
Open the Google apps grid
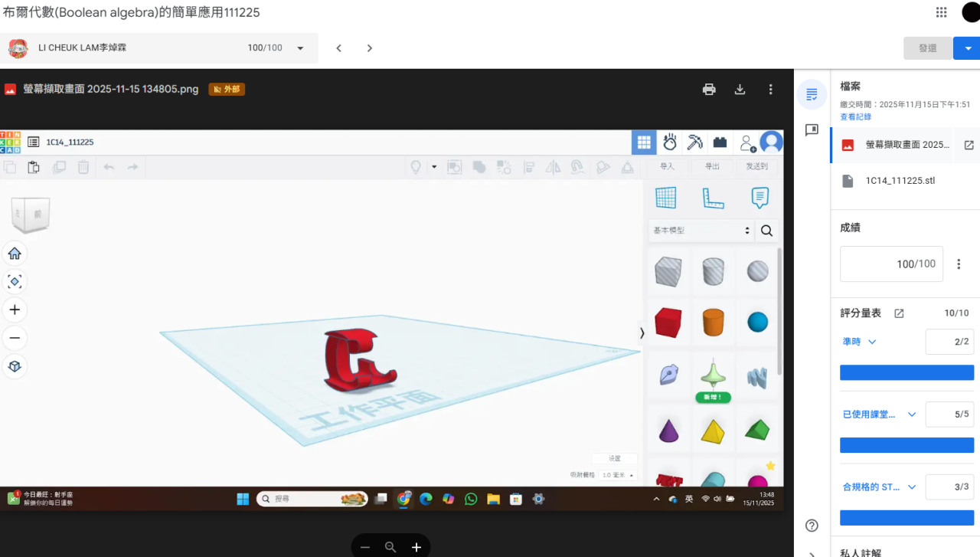[x=942, y=12]
